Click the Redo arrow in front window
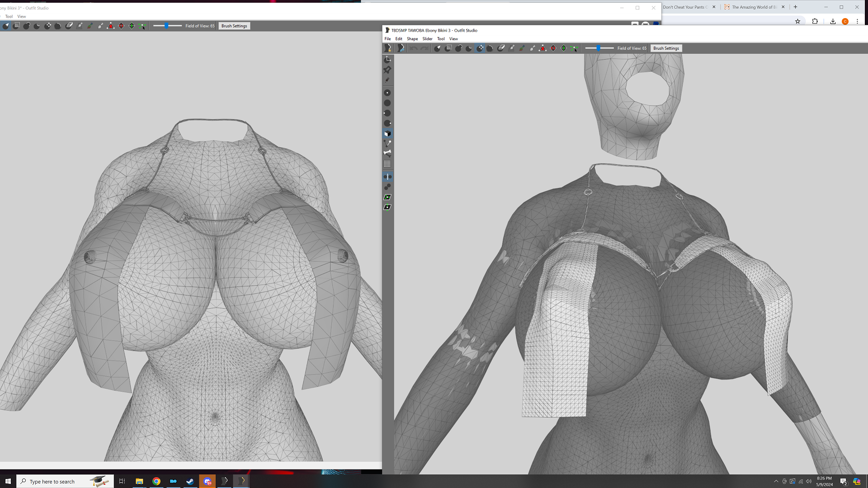Viewport: 868px width, 488px height. 424,48
